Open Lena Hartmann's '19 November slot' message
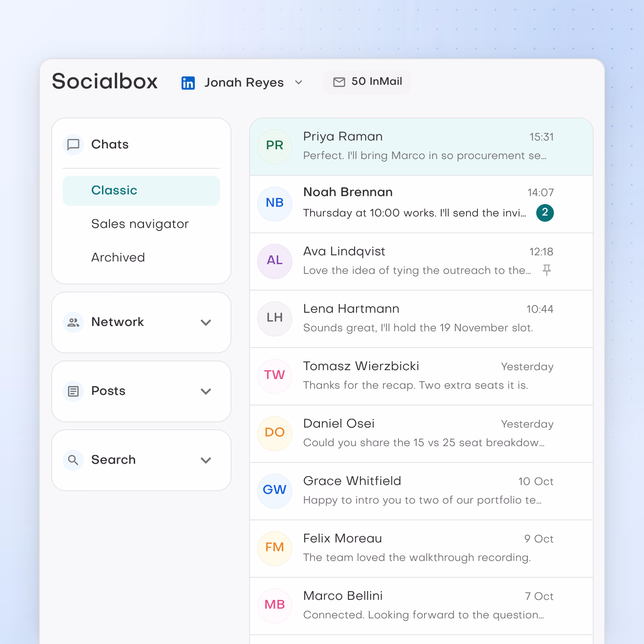The width and height of the screenshot is (644, 644). [x=418, y=328]
